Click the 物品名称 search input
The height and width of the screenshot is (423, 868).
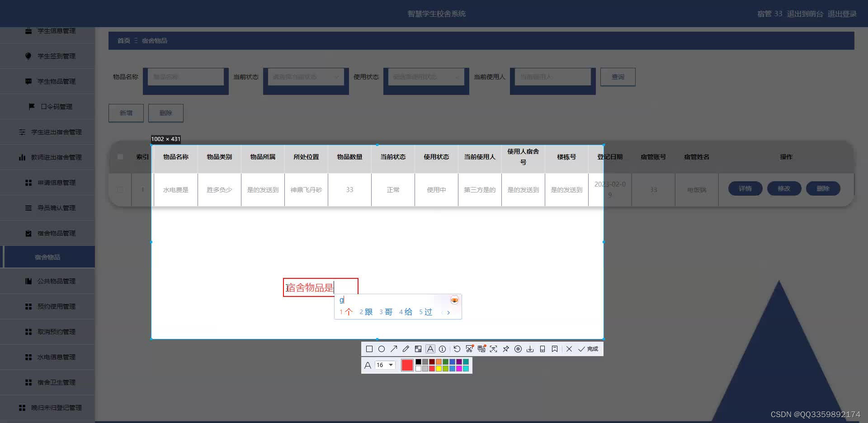(186, 77)
